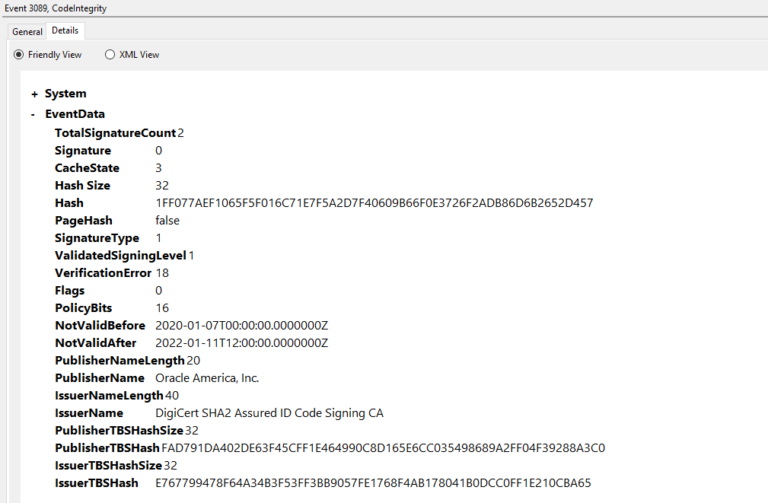768x503 pixels.
Task: Click the VerificationError field label
Action: click(x=103, y=273)
